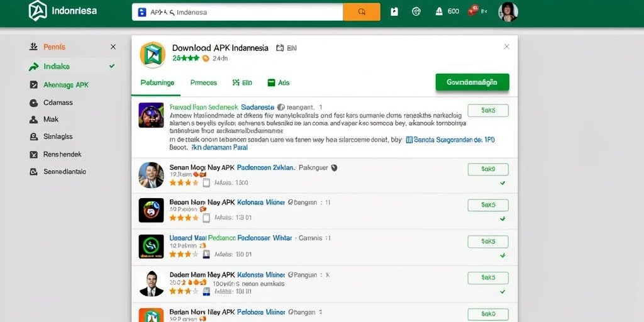
Task: Click document icon in Beaan Mem Ney row
Action: click(206, 218)
